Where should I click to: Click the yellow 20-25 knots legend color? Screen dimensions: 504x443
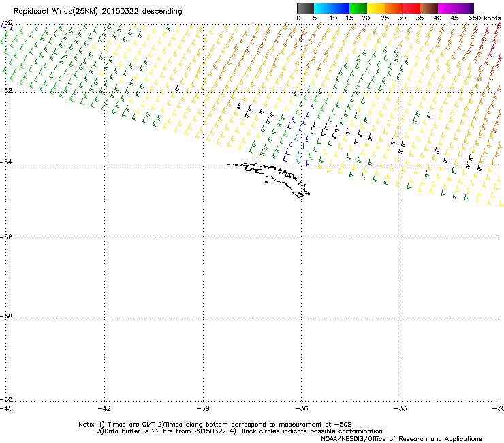point(376,8)
